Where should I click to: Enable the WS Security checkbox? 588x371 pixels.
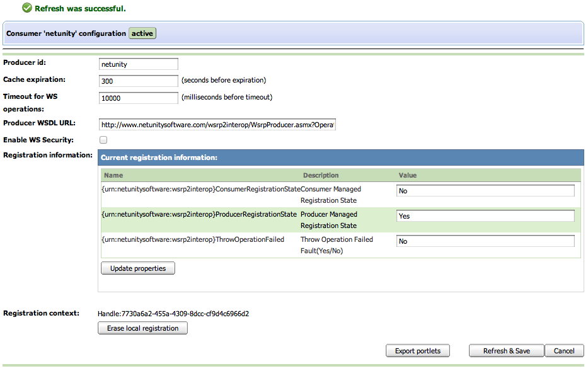tap(103, 140)
